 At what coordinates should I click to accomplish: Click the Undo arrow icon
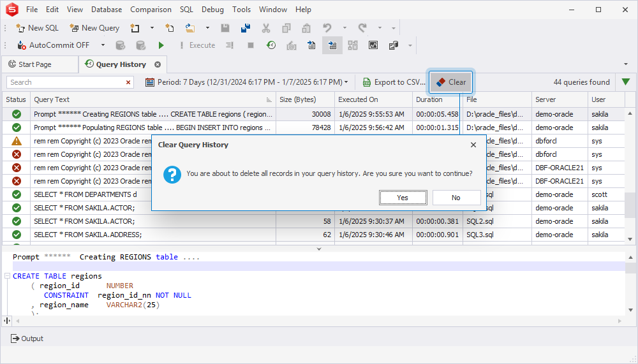coord(327,28)
